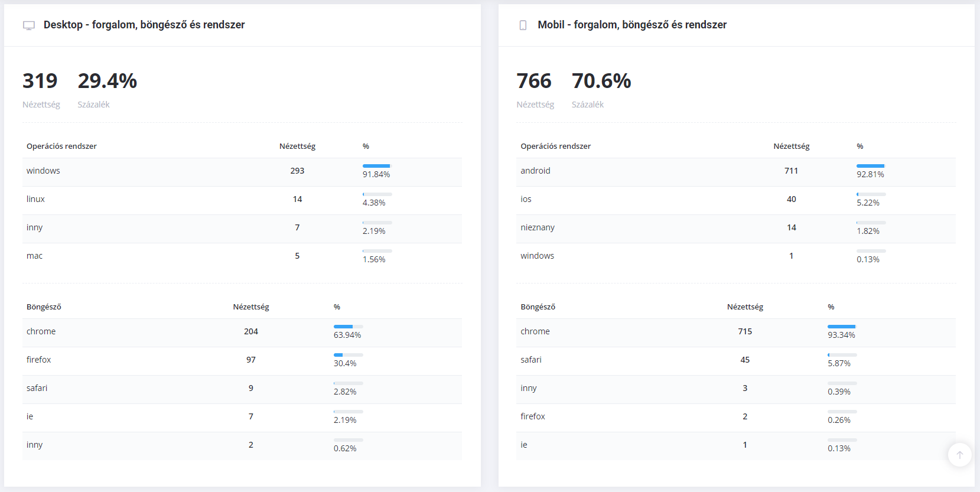This screenshot has width=980, height=492.
Task: Click the mobile Nézettség header in browser table
Action: click(745, 307)
